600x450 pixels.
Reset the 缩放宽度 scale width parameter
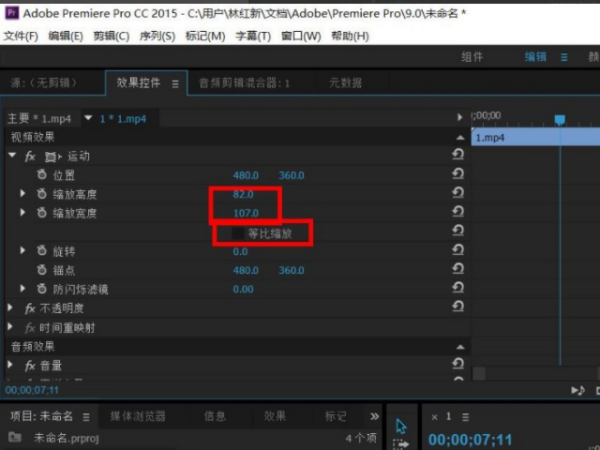tap(458, 212)
